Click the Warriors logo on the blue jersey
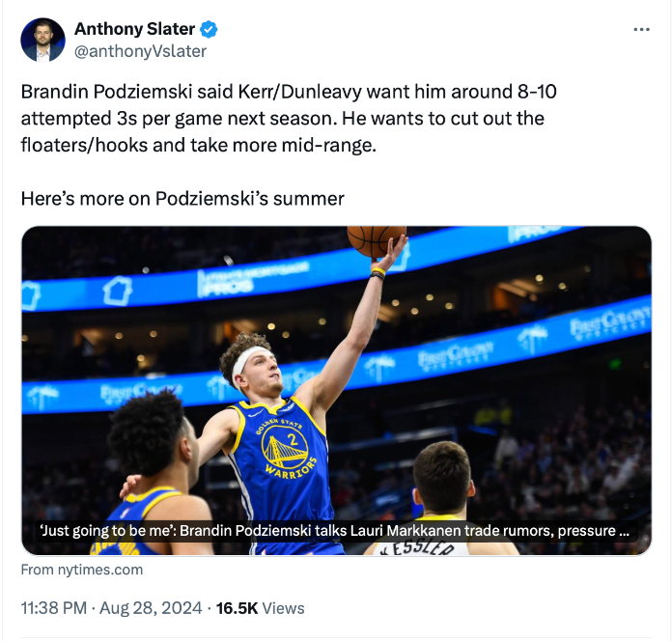This screenshot has height=641, width=672. tap(284, 448)
